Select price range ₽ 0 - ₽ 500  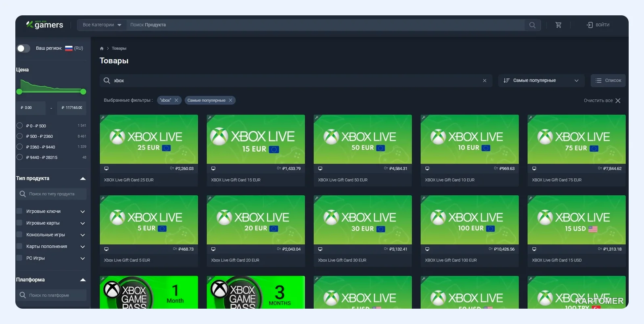coord(19,126)
